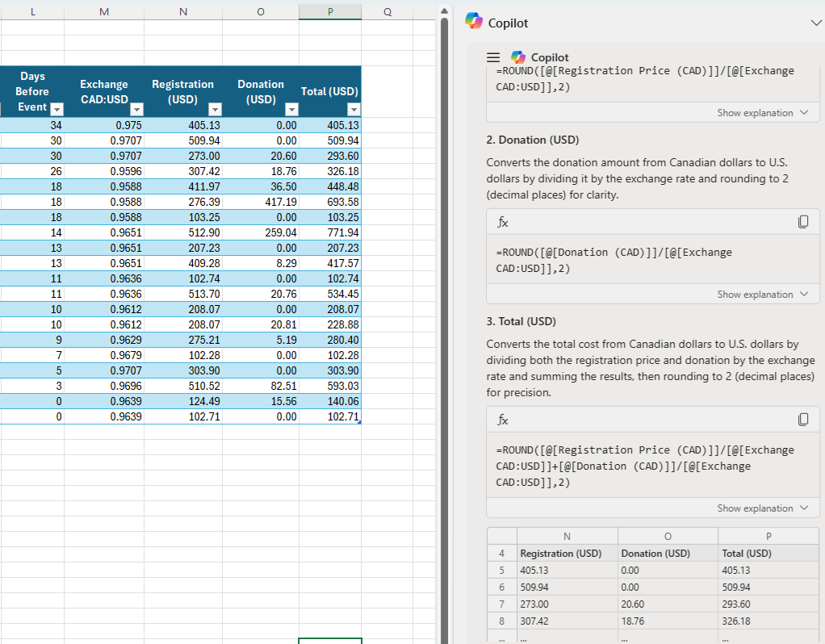
Task: Expand Show explanation under Total formula
Action: click(x=762, y=508)
